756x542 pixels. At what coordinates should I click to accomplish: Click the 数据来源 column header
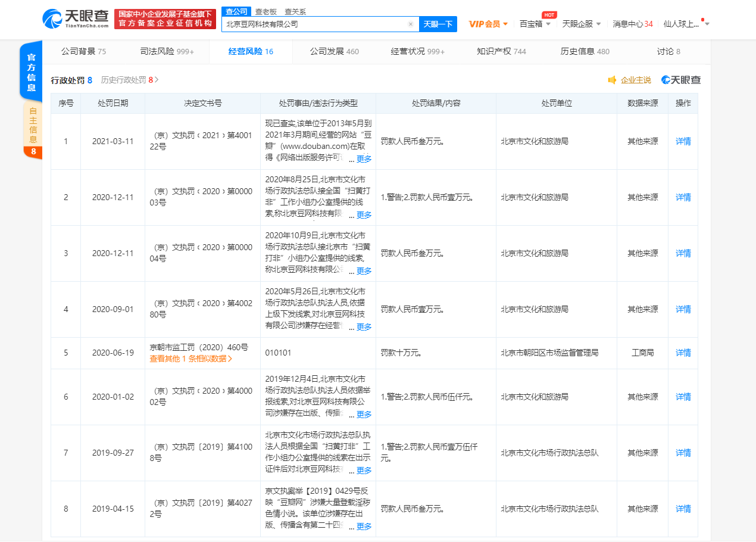[x=643, y=104]
